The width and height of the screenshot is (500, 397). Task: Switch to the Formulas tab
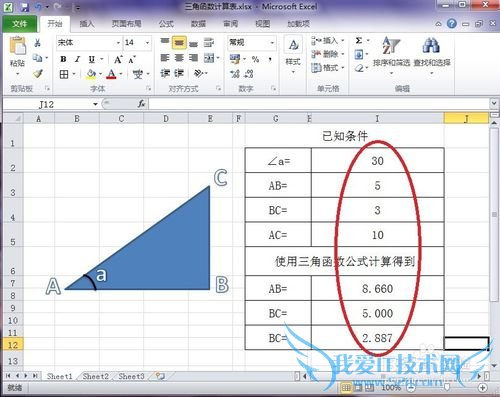166,24
